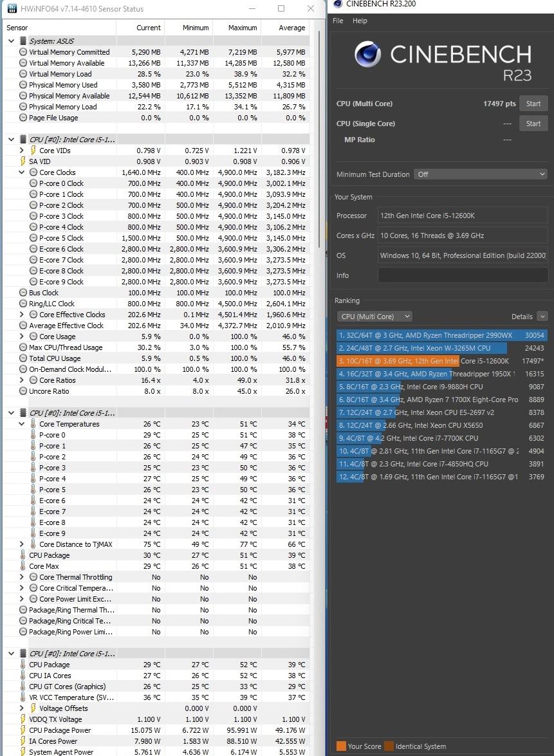Click the Minimum column header
Image resolution: width=554 pixels, height=756 pixels.
[x=189, y=28]
